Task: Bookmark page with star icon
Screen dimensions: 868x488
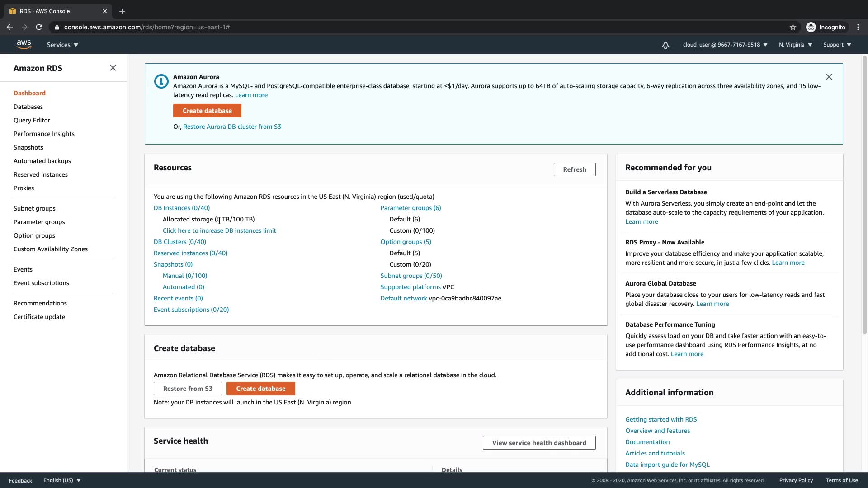Action: pyautogui.click(x=793, y=27)
